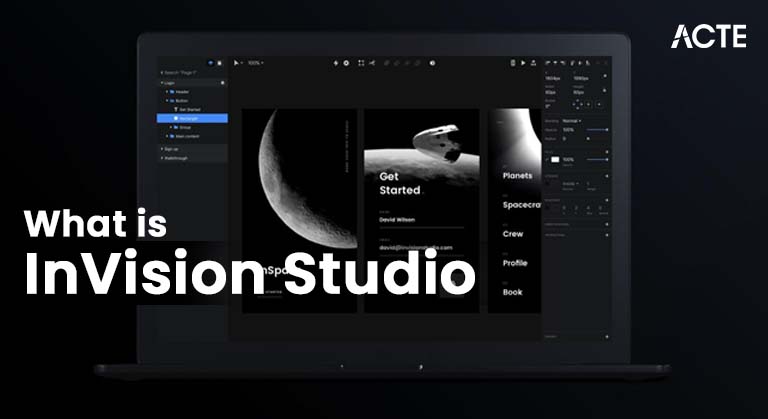Expand the Group folder layer

pyautogui.click(x=171, y=127)
